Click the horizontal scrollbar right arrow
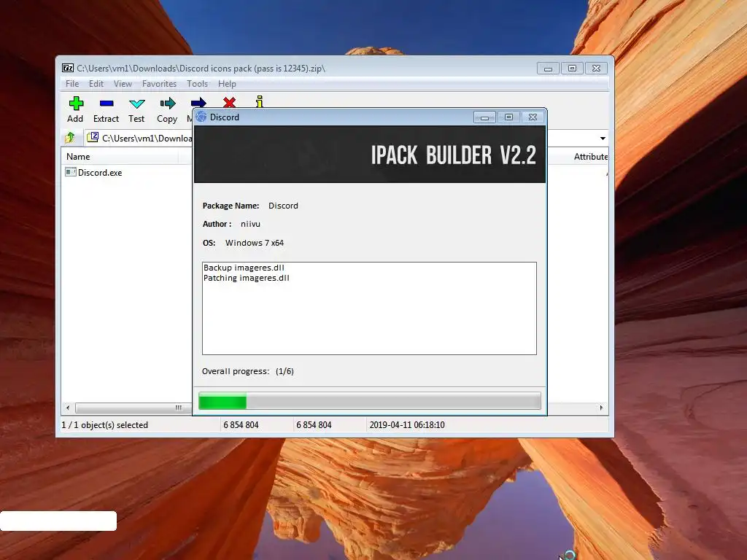This screenshot has width=747, height=560. 601,408
